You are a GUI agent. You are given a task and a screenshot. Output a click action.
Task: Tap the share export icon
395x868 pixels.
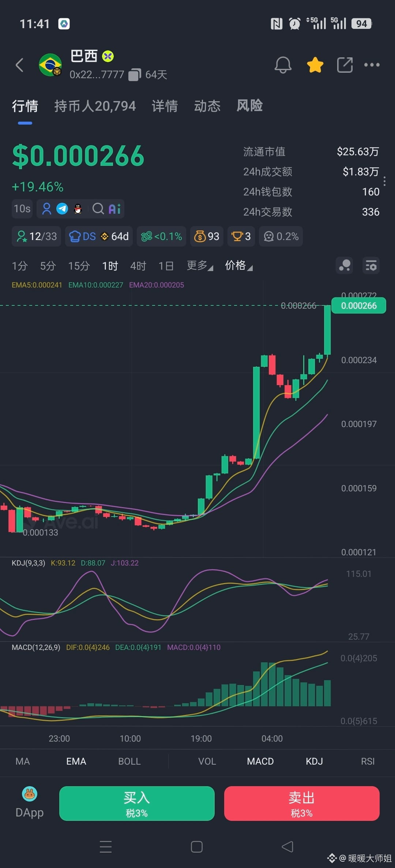point(345,65)
